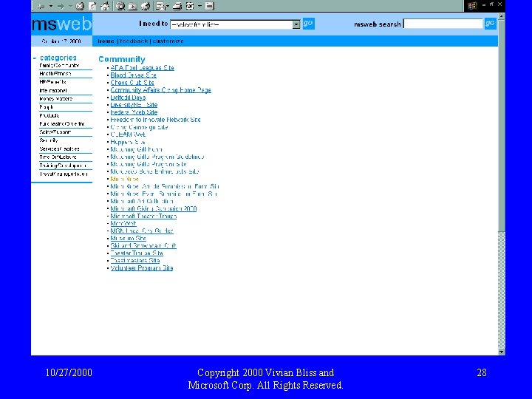Viewport: 532px width, 399px height.
Task: Open the Microsoft Theater Troupe link
Action: [x=143, y=216]
